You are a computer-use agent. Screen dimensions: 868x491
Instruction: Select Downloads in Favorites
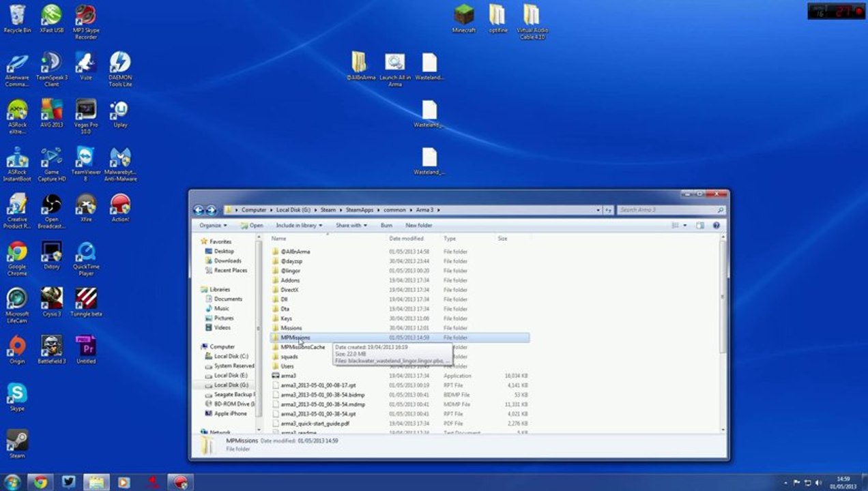[x=227, y=261]
